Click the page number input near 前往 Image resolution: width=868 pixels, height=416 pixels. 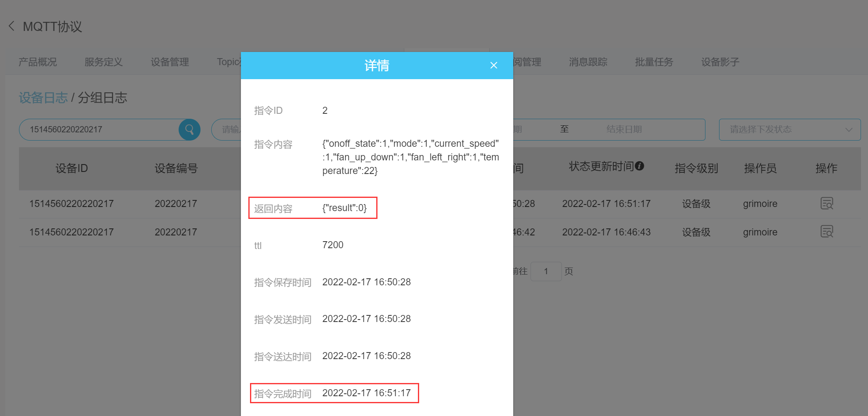[x=546, y=271]
